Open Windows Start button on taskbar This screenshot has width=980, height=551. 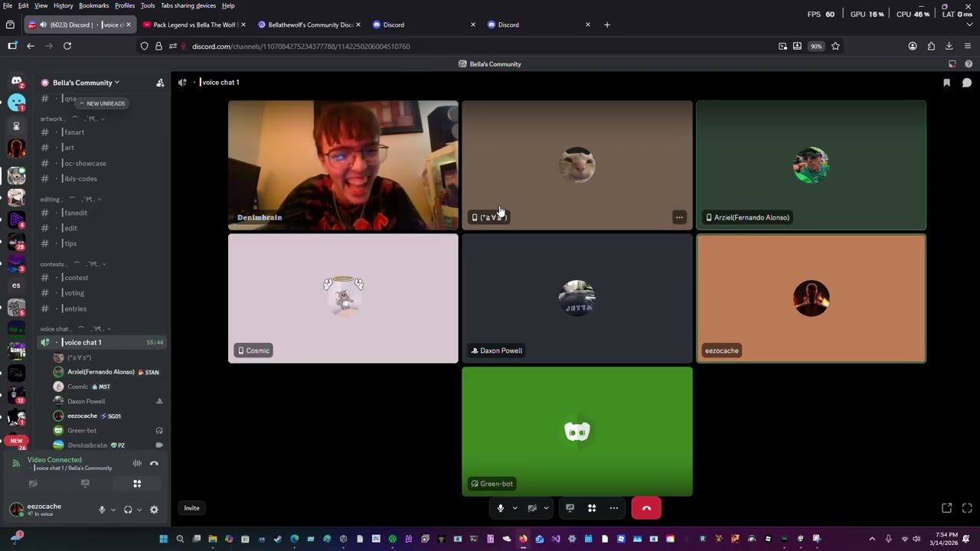tap(163, 539)
